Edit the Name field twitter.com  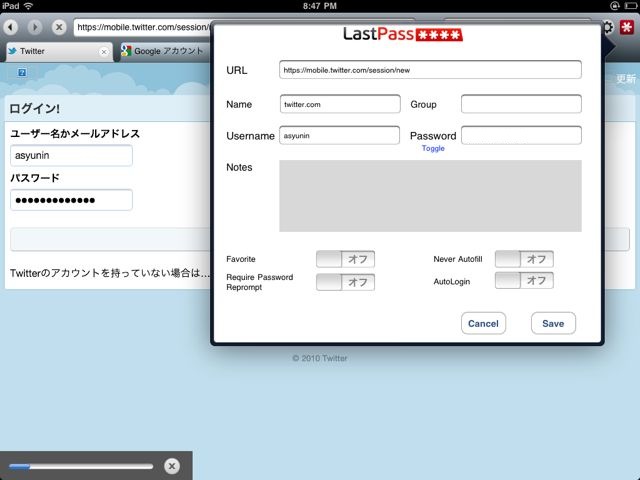[x=340, y=104]
